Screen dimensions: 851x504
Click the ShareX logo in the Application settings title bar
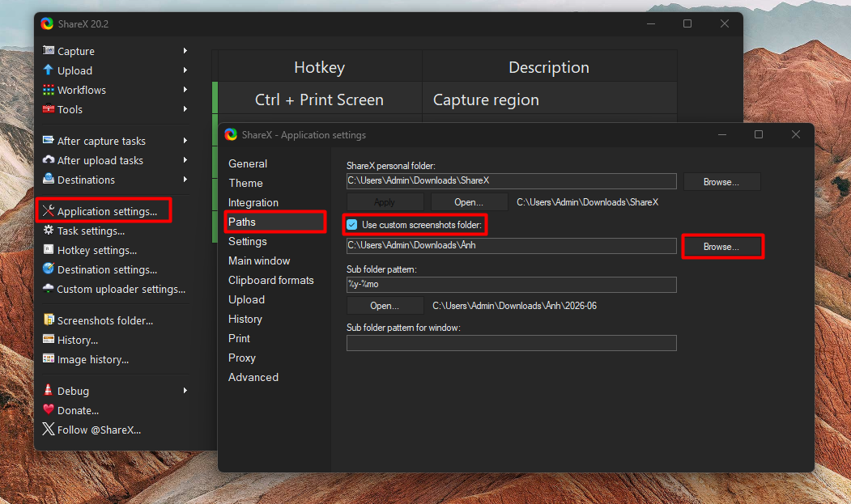point(232,134)
